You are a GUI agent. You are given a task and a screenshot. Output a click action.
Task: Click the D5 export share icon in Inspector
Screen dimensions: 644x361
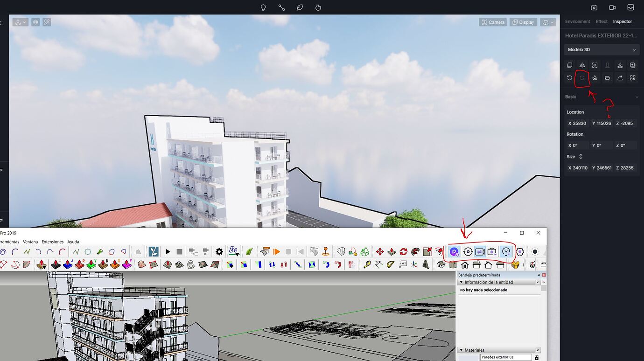(x=620, y=78)
